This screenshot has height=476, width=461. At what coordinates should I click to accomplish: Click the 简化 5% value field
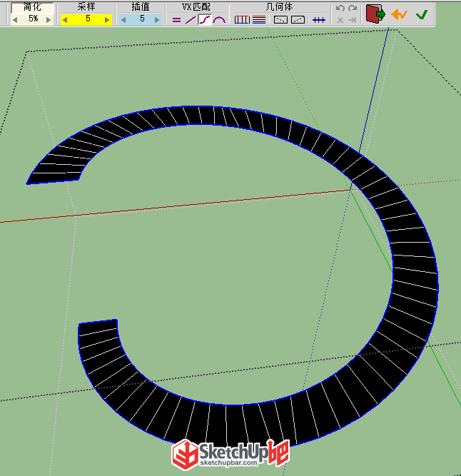point(33,19)
